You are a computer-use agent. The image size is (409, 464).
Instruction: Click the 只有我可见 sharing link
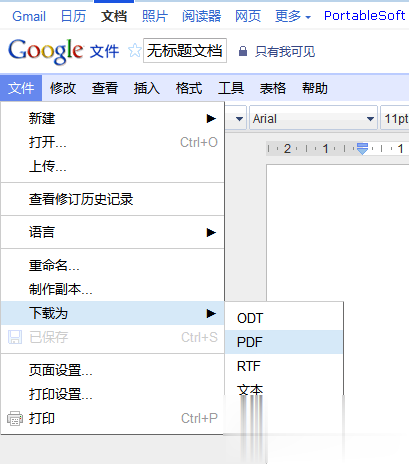[x=285, y=51]
